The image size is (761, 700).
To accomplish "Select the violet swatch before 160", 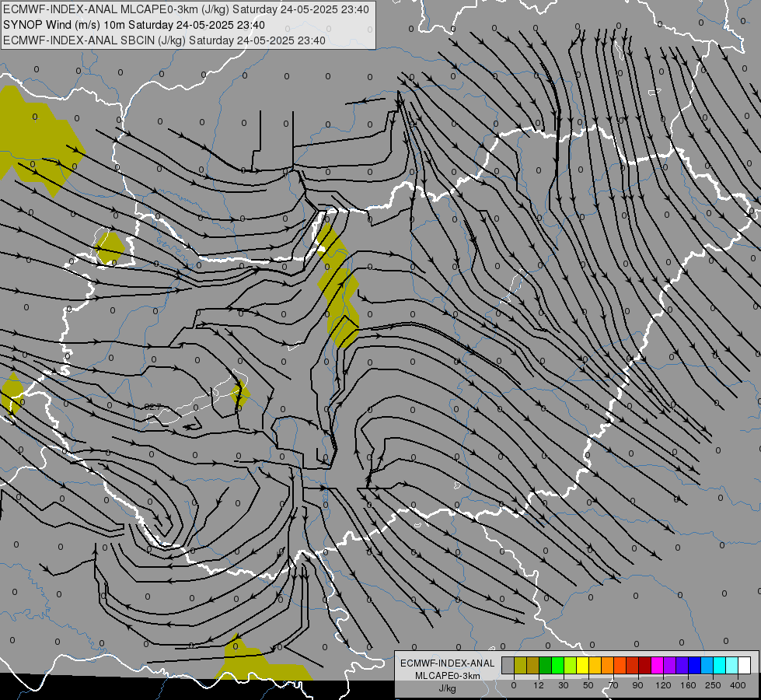I will point(682,666).
